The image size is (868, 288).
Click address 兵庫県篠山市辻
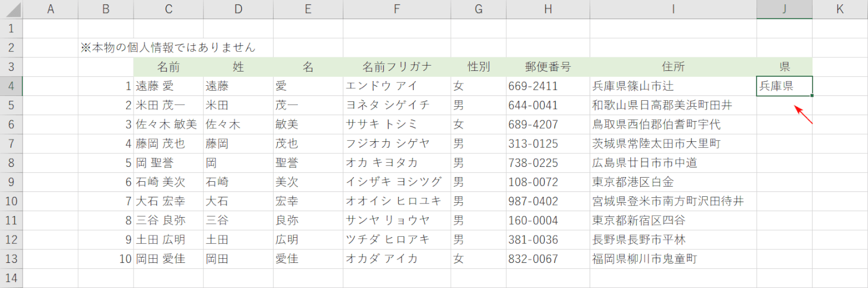point(674,86)
